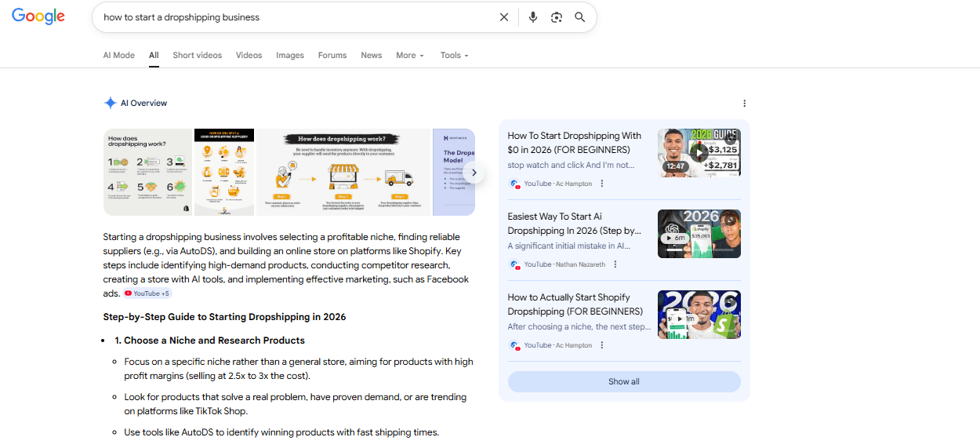The height and width of the screenshot is (448, 980).
Task: Clear the search query with X icon
Action: click(x=504, y=17)
